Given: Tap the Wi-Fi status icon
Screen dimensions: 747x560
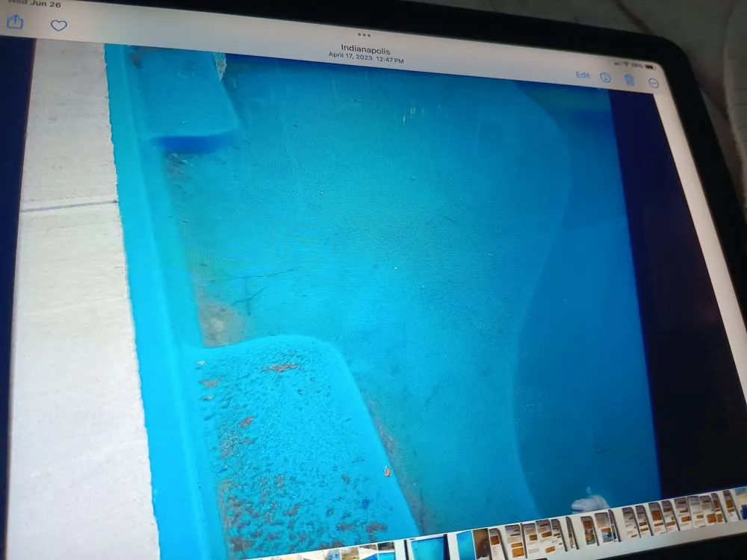Looking at the screenshot, I should [625, 64].
